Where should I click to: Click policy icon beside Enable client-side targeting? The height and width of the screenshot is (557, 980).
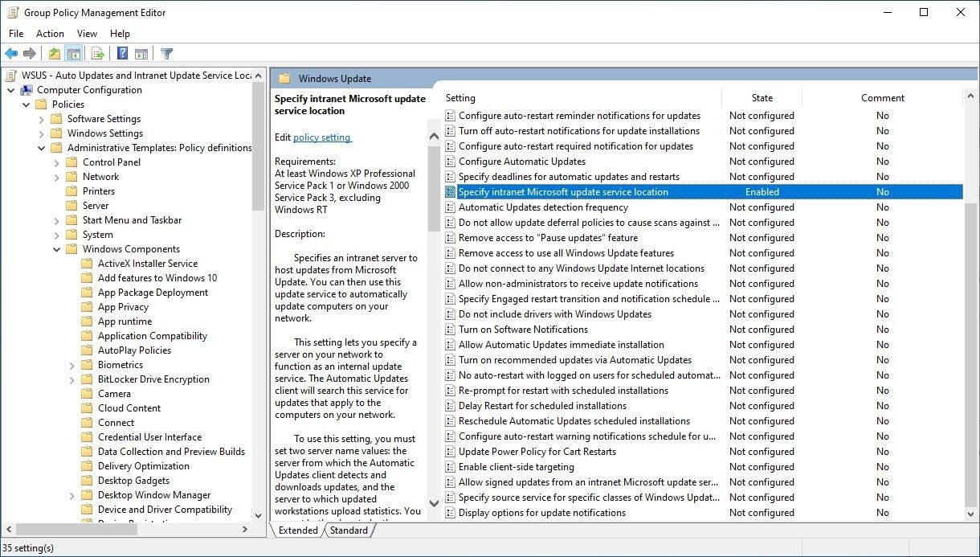point(450,467)
